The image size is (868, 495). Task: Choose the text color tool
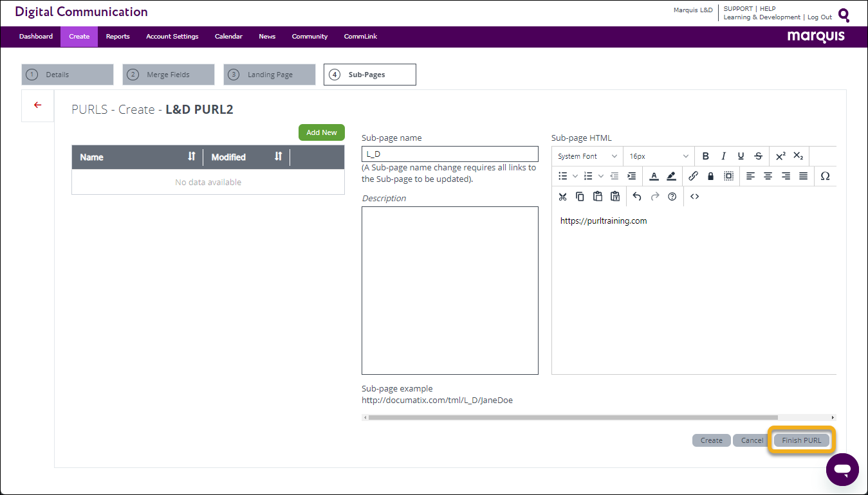coord(654,176)
